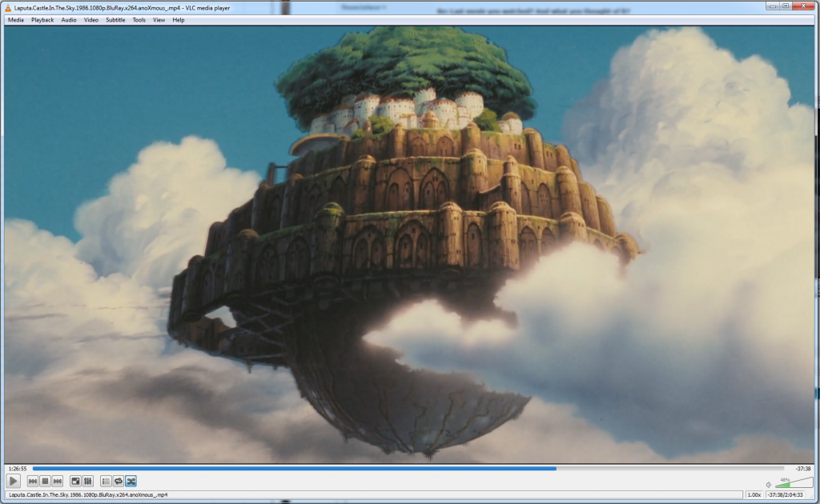
Task: Mute audio with the speaker icon
Action: point(769,484)
